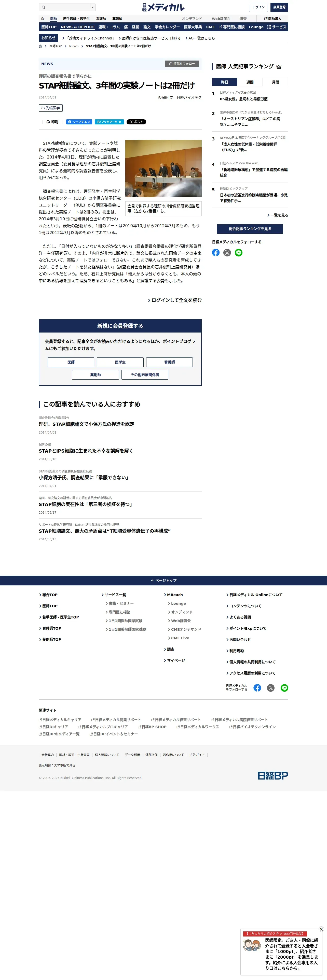Open footer マイページ link
This screenshot has height=980, width=327.
(174, 661)
